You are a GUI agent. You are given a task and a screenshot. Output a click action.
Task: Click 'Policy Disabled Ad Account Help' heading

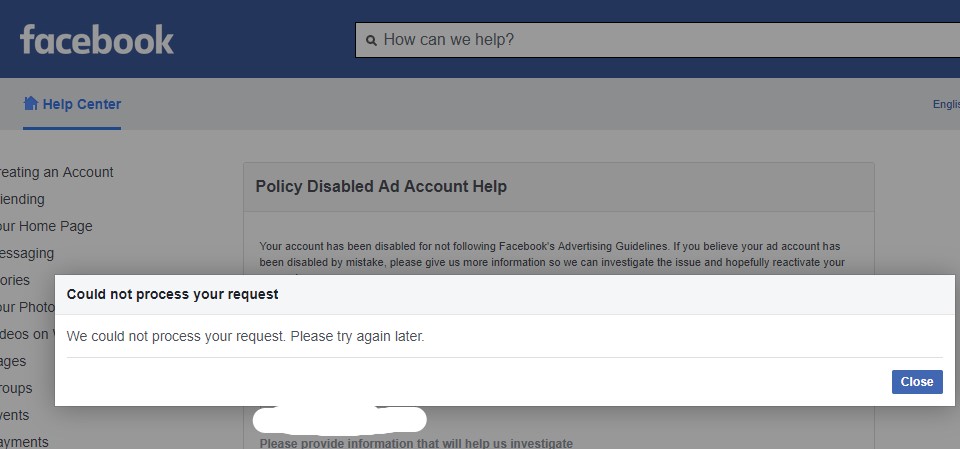pos(381,186)
